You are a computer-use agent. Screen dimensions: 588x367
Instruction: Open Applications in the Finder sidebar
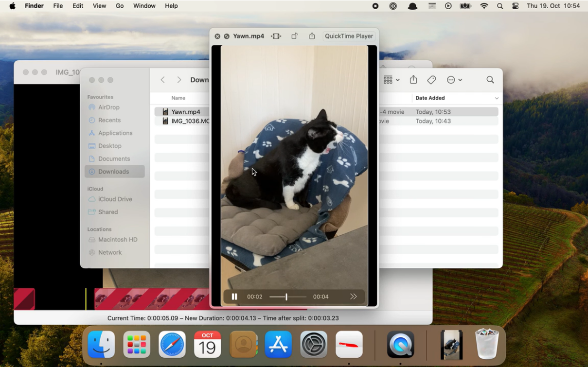coord(115,133)
